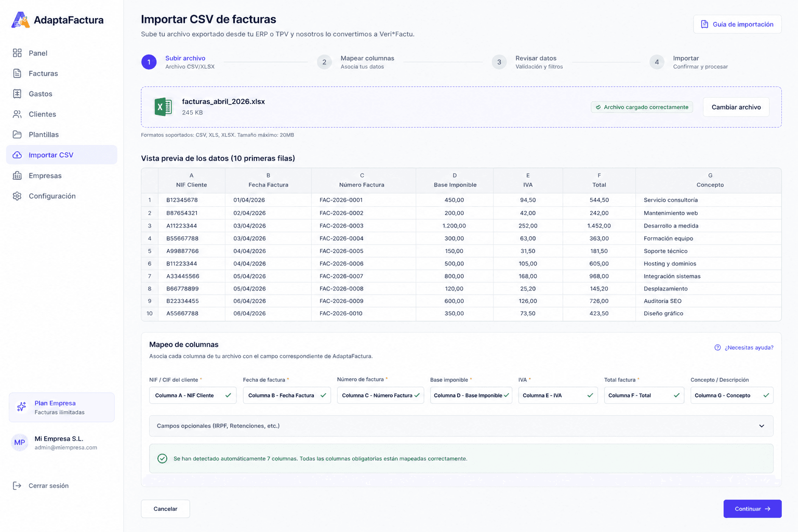
Task: Click the Importar CSV cloud upload icon
Action: 17,155
